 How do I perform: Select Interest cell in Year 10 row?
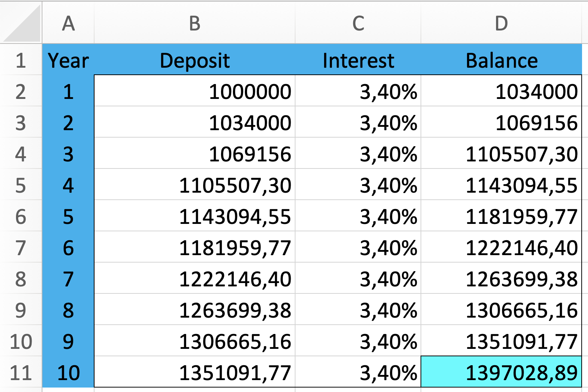pyautogui.click(x=358, y=372)
